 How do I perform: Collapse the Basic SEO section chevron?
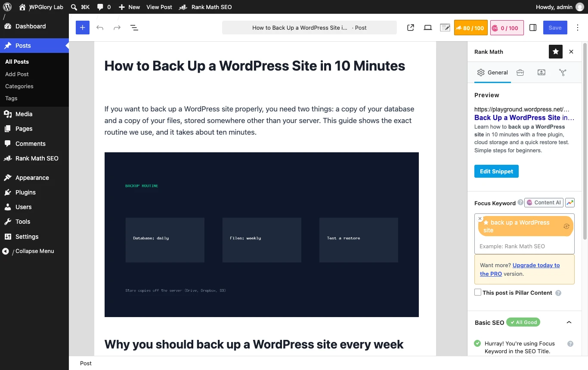569,322
